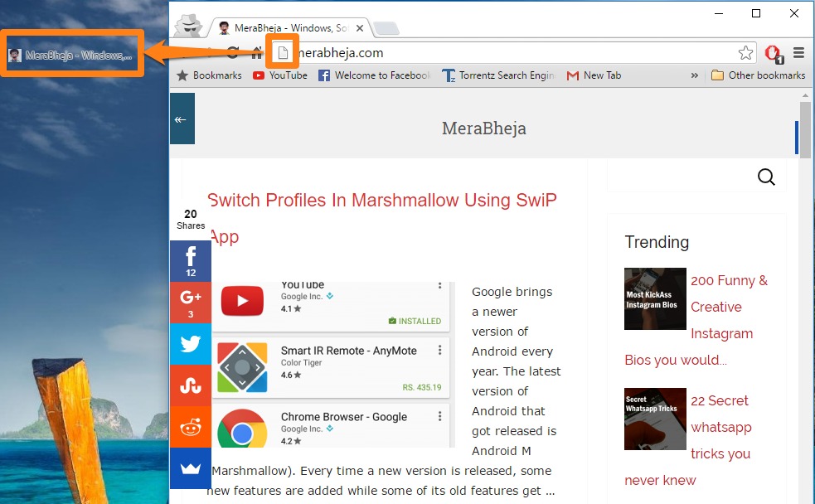Click the search magnifier icon
The width and height of the screenshot is (815, 504).
pos(766,177)
